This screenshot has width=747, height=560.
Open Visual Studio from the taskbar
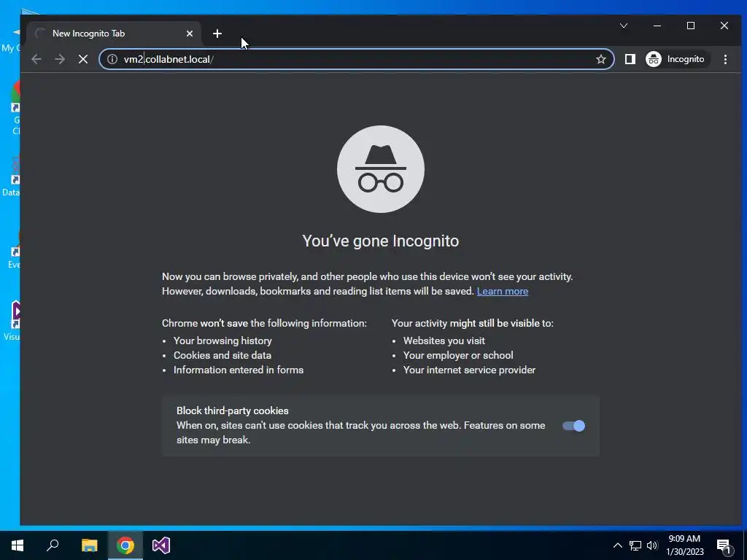(x=161, y=545)
